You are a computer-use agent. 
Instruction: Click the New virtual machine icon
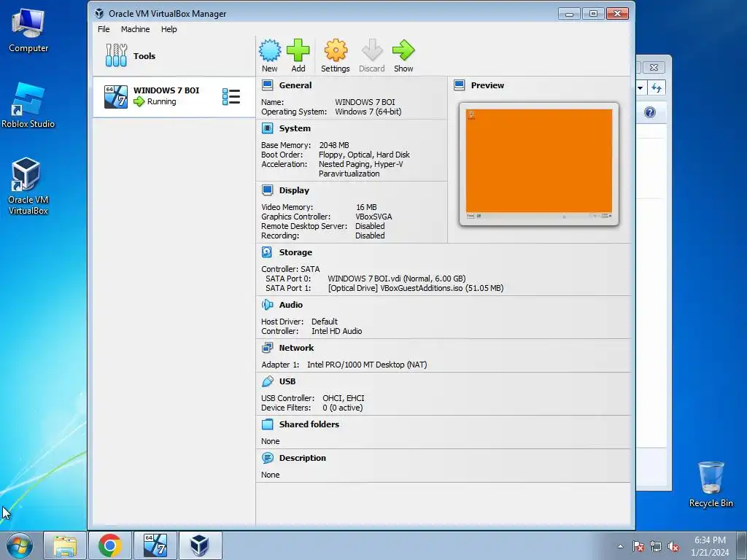click(270, 50)
